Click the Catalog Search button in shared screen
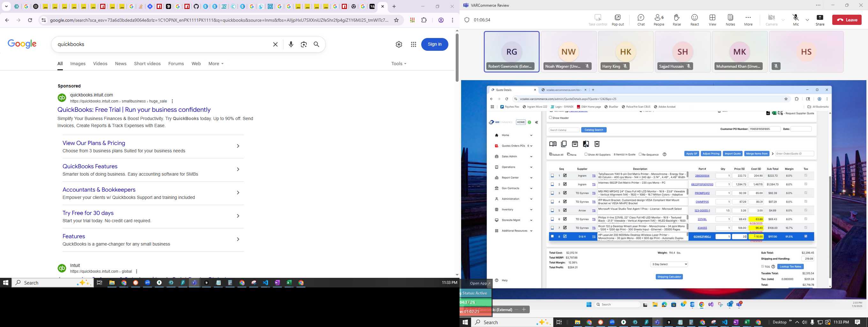Viewport: 868px width, 327px height. tap(594, 130)
